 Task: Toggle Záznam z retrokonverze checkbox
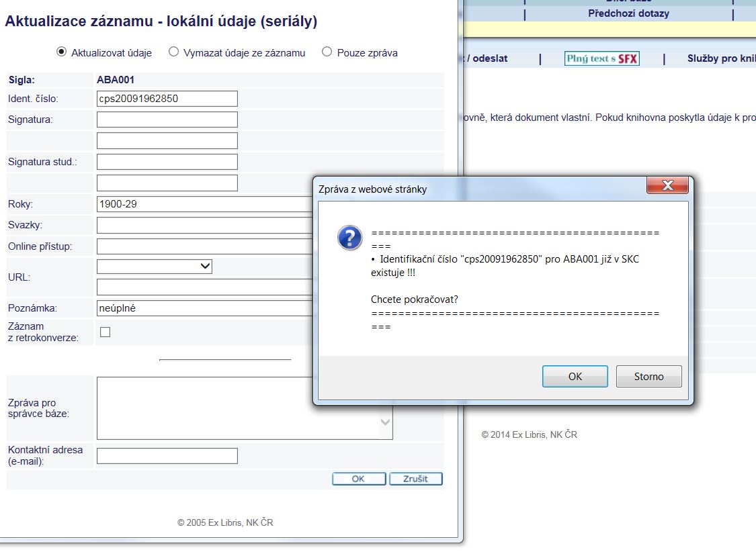[x=105, y=332]
